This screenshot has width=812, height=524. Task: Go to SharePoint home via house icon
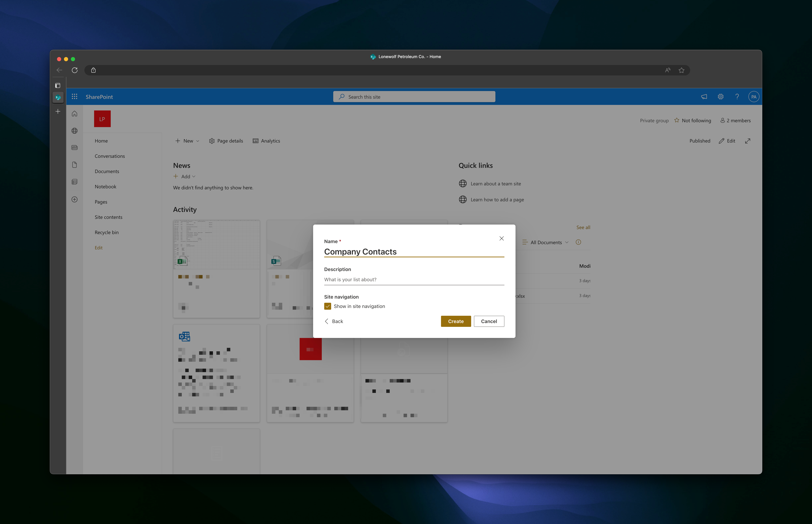point(75,114)
